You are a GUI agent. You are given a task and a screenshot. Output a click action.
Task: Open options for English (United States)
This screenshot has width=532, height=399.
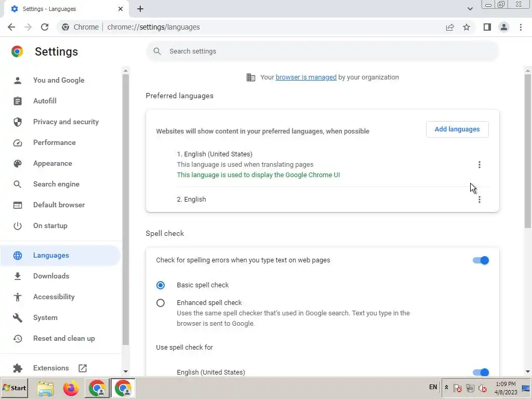coord(480,165)
